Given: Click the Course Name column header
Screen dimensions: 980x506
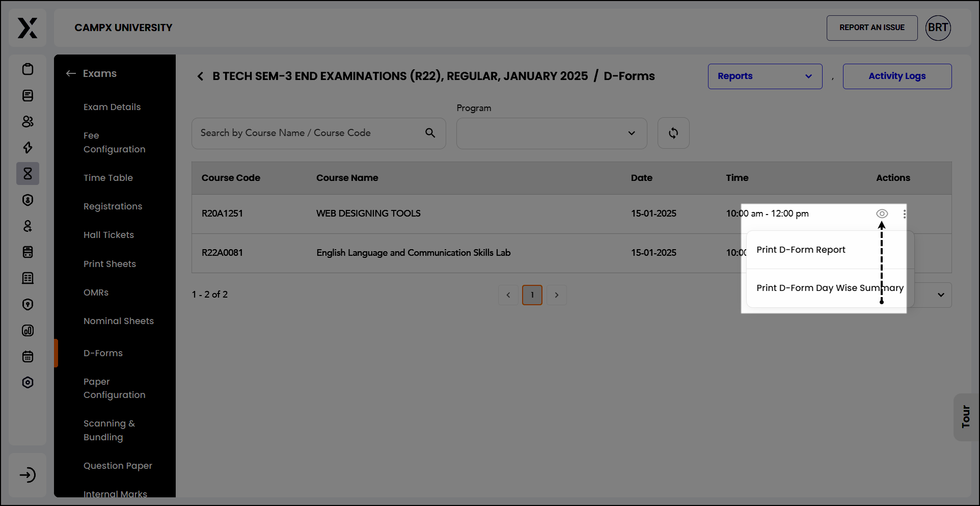Looking at the screenshot, I should (x=347, y=178).
